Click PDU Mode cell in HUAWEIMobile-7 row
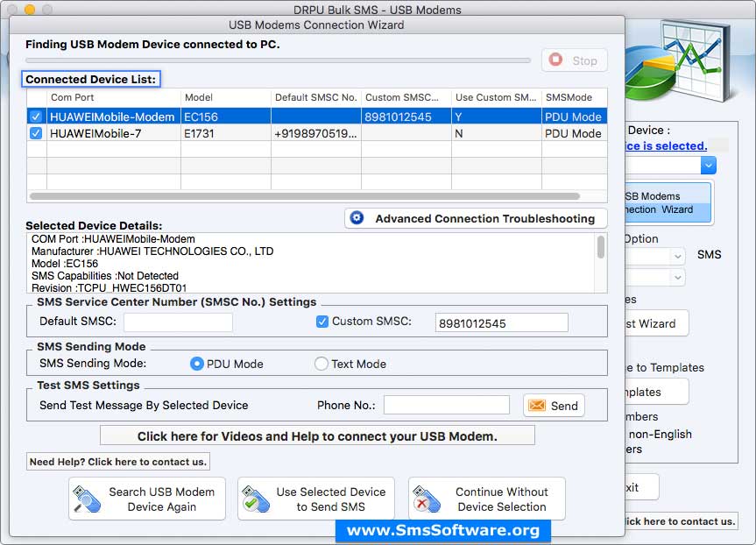 coord(573,133)
